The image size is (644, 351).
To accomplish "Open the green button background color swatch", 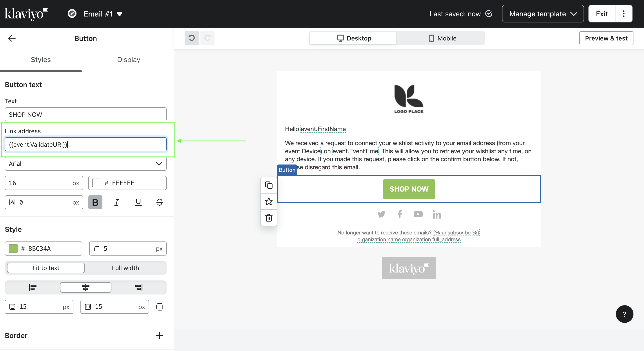I will 13,249.
